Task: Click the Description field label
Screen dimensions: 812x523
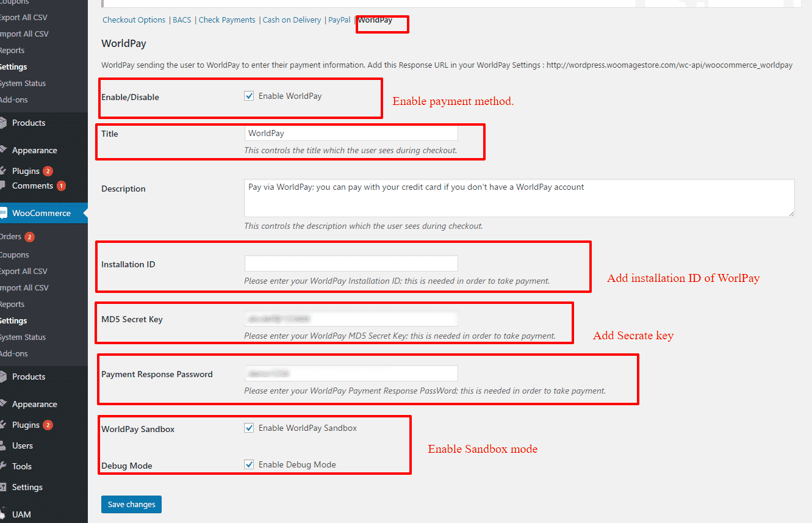Action: click(x=123, y=189)
